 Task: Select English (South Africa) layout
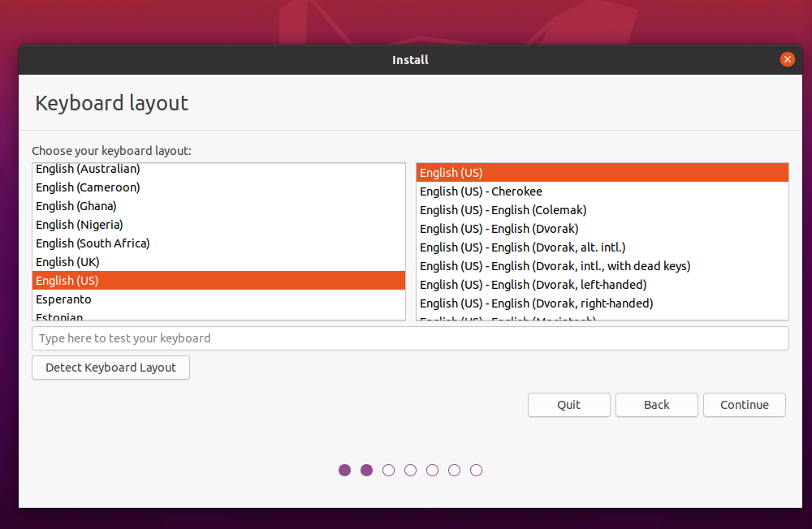[218, 243]
